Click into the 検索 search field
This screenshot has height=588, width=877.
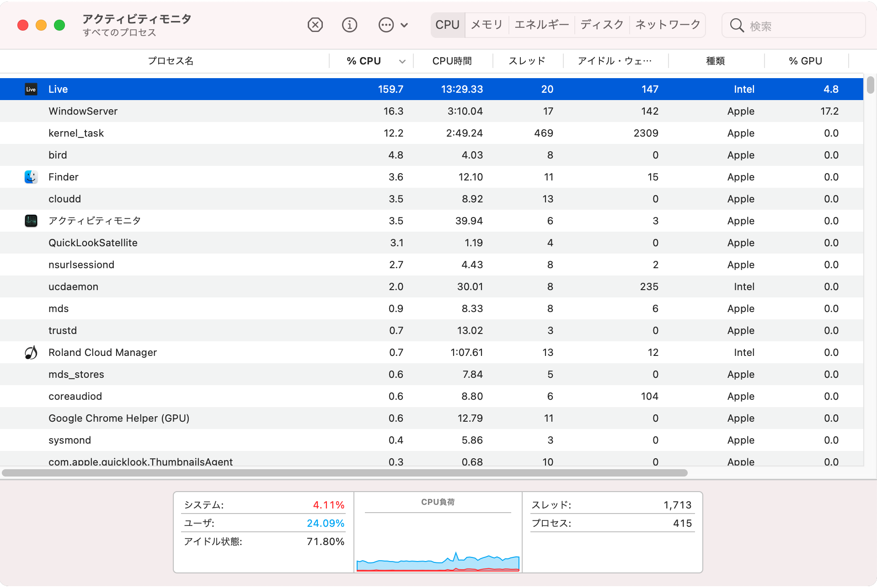pyautogui.click(x=794, y=26)
